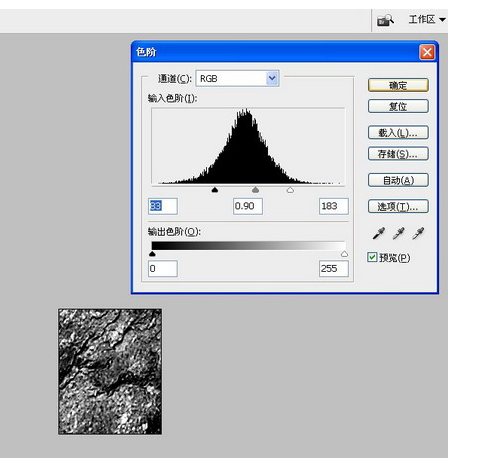The height and width of the screenshot is (469, 478).
Task: Toggle the 预览(P) checkbox
Action: [x=372, y=257]
